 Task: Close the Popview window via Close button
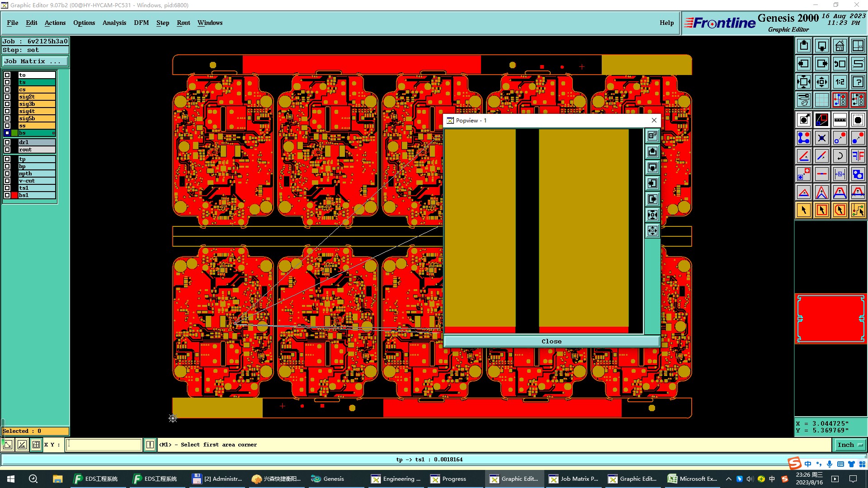point(551,342)
